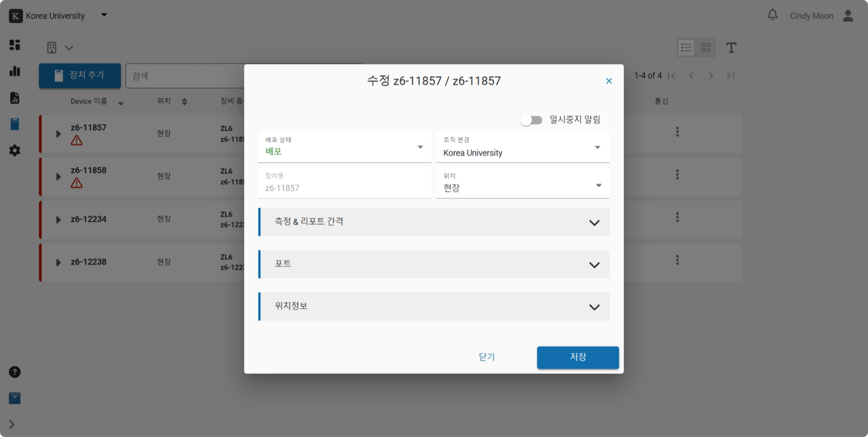Open the dashboard grid sidebar icon
The image size is (868, 437).
tap(15, 45)
